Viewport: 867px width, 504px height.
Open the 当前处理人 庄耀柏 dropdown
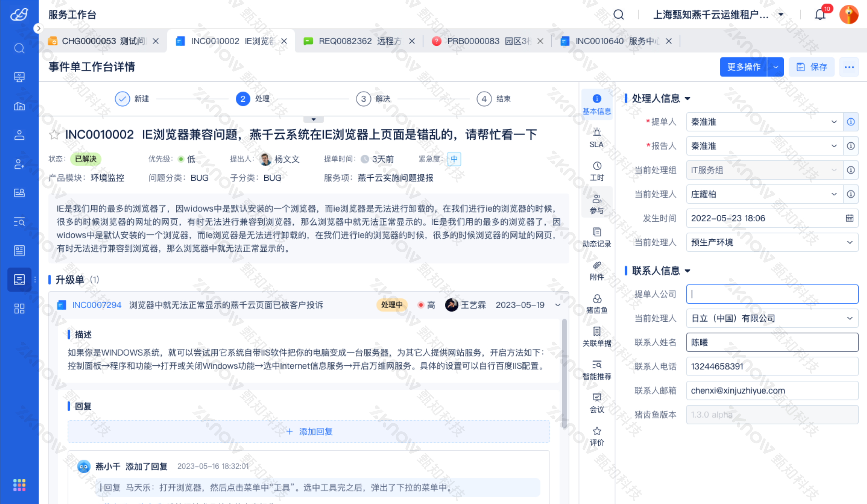coord(764,194)
